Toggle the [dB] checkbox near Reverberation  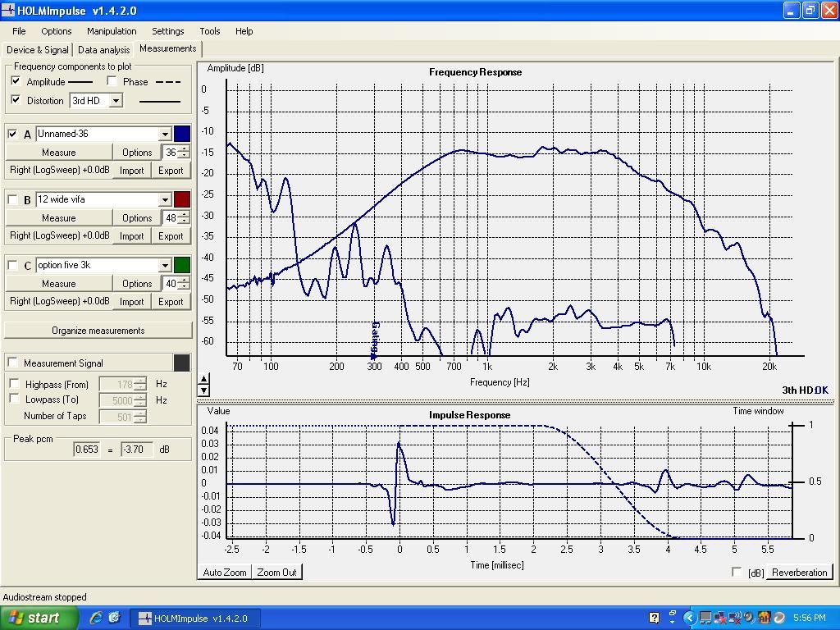pos(737,572)
